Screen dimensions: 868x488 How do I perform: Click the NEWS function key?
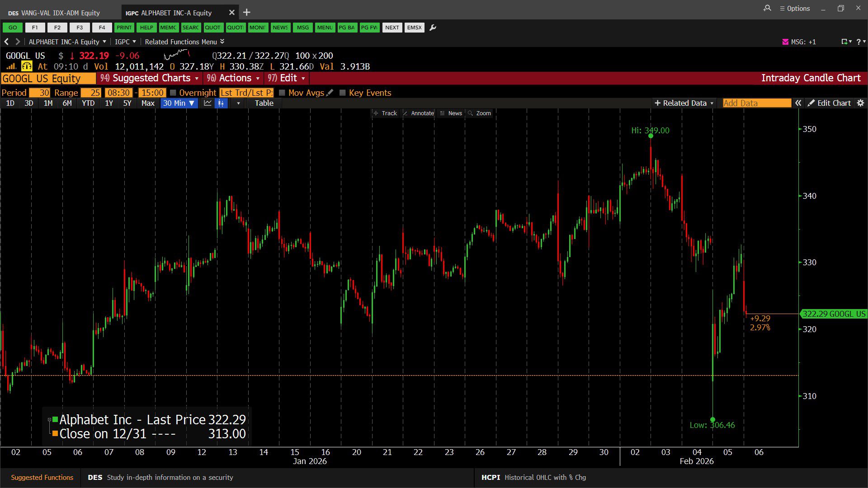(280, 28)
